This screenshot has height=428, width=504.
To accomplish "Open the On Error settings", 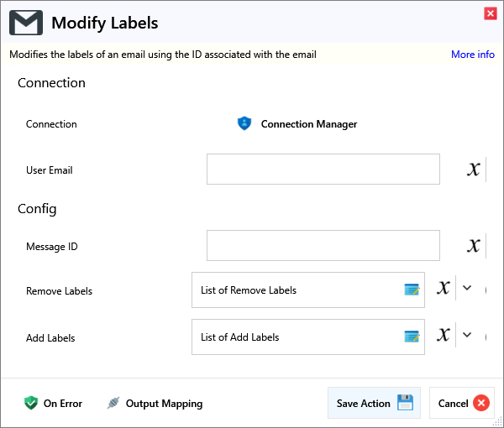I will [x=54, y=404].
